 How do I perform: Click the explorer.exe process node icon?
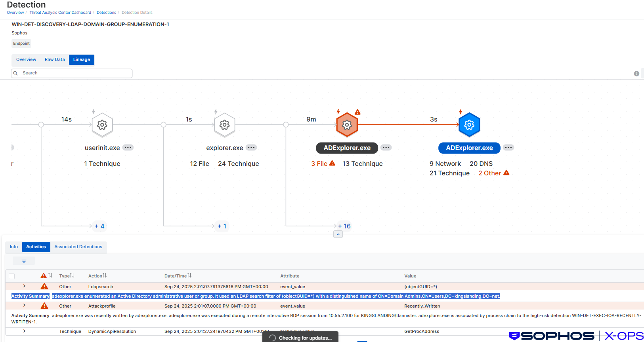point(225,125)
